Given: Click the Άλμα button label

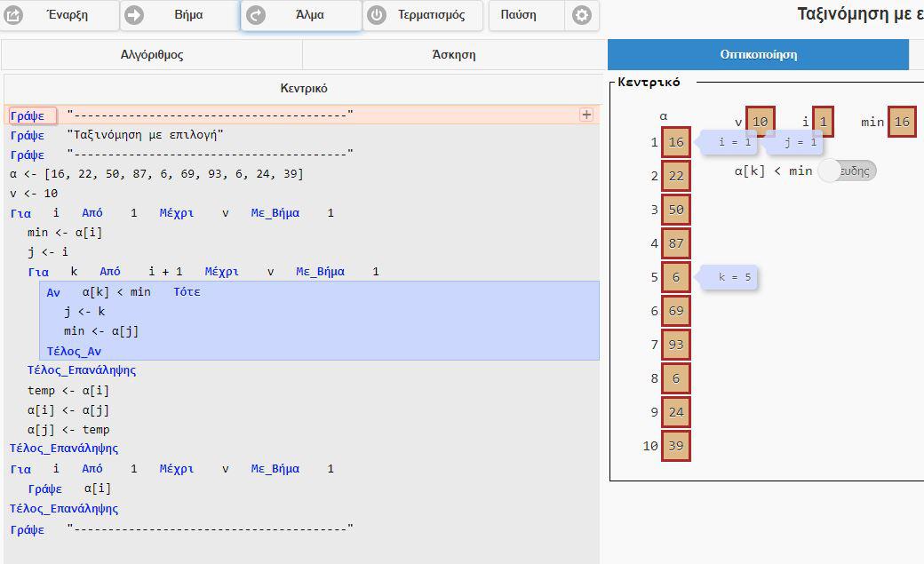Looking at the screenshot, I should pos(310,15).
